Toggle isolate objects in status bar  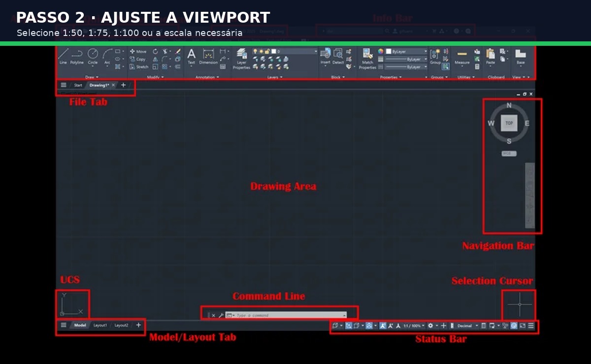click(505, 326)
